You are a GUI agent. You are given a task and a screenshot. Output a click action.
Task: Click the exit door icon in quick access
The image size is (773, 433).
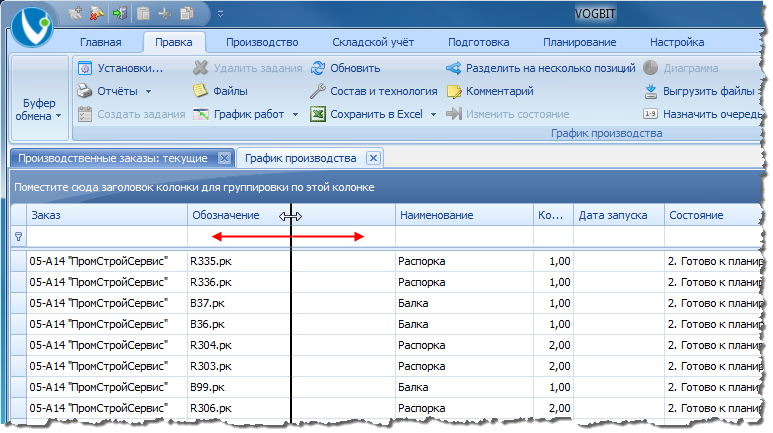(120, 13)
